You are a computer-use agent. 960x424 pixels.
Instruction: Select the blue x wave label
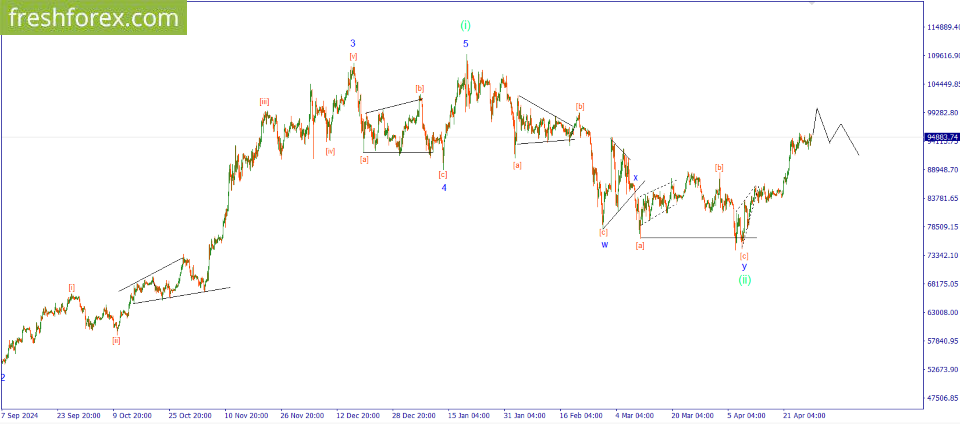pyautogui.click(x=635, y=177)
